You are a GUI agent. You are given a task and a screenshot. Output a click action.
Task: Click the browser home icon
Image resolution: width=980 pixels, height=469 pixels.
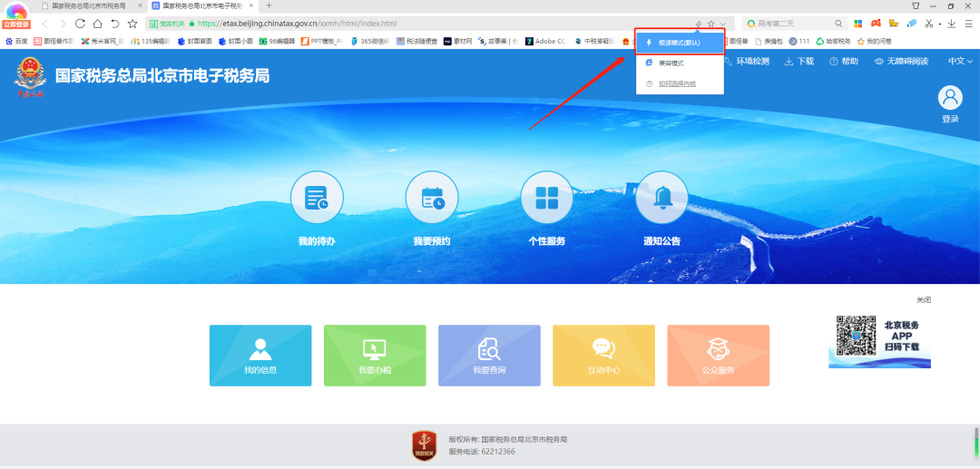click(x=97, y=24)
